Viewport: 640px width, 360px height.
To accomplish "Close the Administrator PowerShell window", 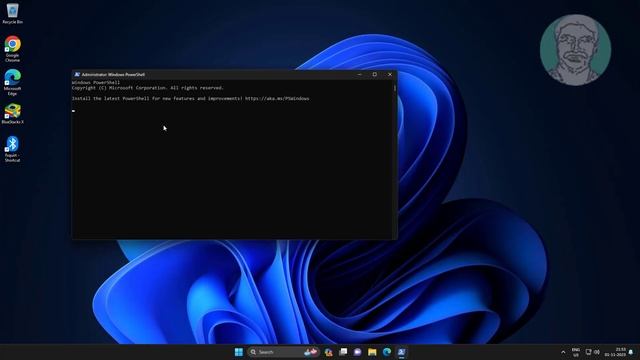I will point(390,75).
